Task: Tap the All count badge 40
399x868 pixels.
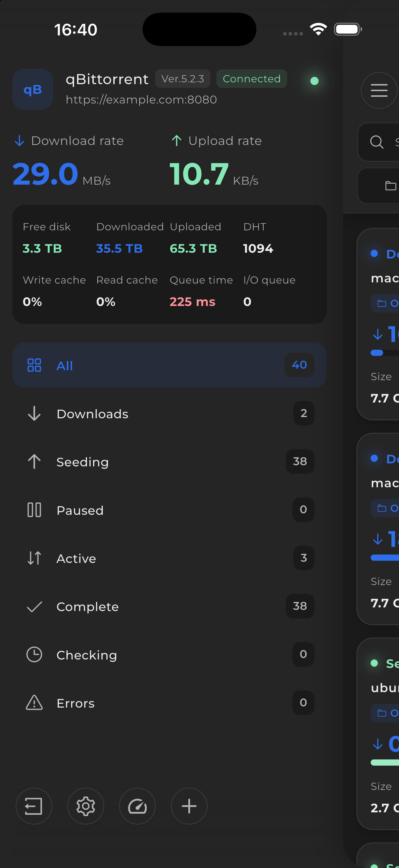Action: point(300,365)
